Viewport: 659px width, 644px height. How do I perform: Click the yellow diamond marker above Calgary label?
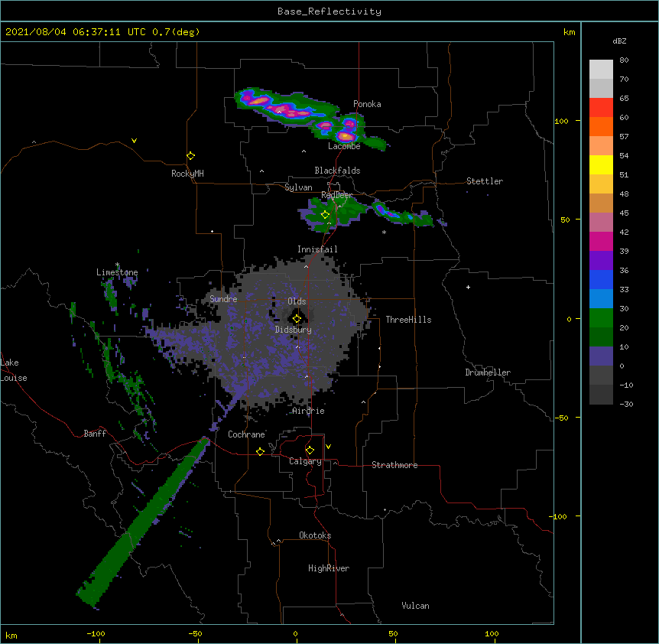coord(310,450)
